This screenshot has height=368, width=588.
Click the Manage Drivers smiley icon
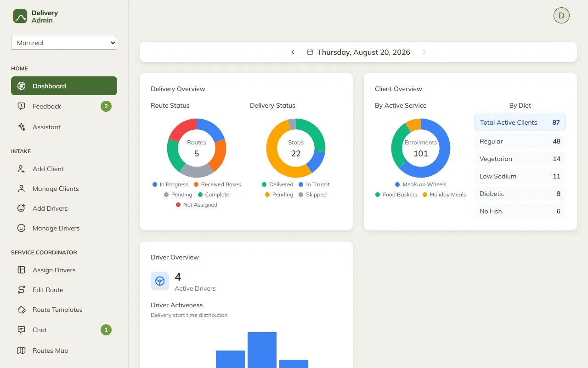click(21, 228)
